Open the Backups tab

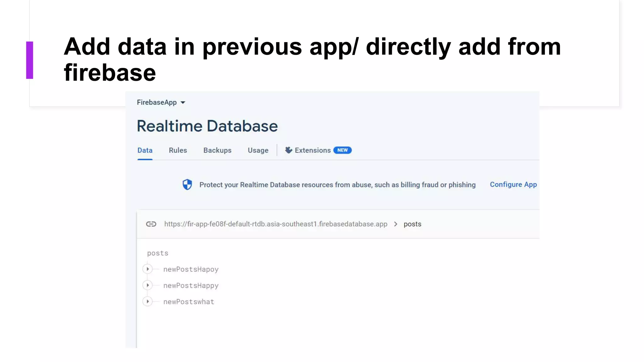point(217,150)
